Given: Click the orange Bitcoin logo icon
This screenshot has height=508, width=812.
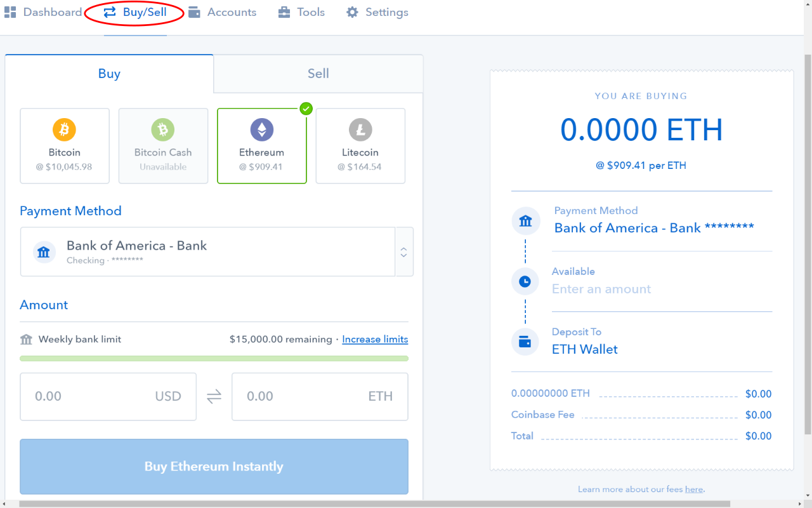Looking at the screenshot, I should click(x=64, y=128).
